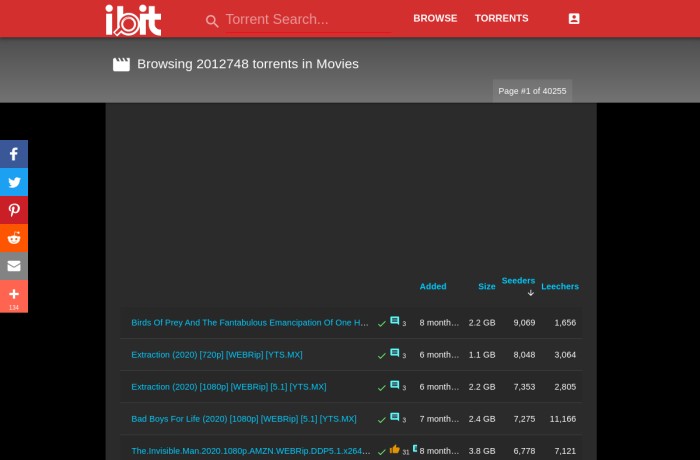This screenshot has height=460, width=700.
Task: Click verified checkmark on Bad Boys row
Action: 382,420
